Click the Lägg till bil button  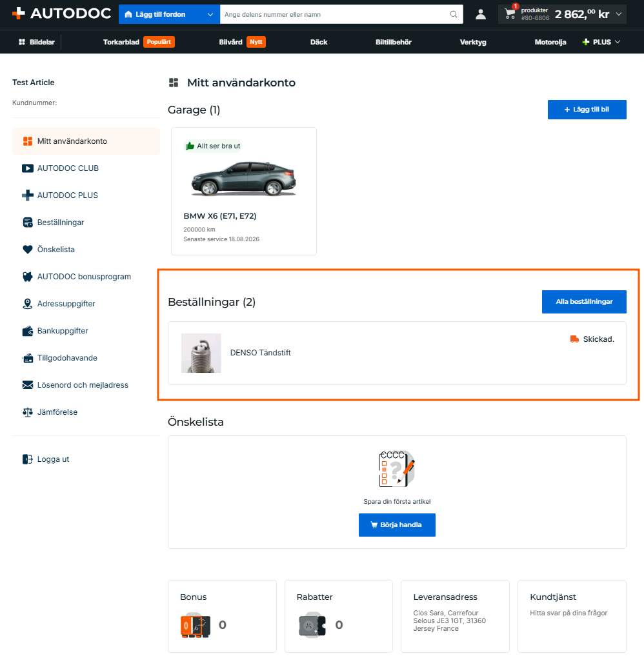coord(587,110)
